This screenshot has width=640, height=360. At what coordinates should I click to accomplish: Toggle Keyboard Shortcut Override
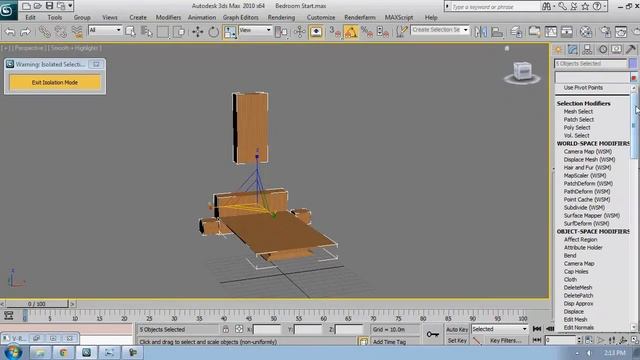point(316,31)
